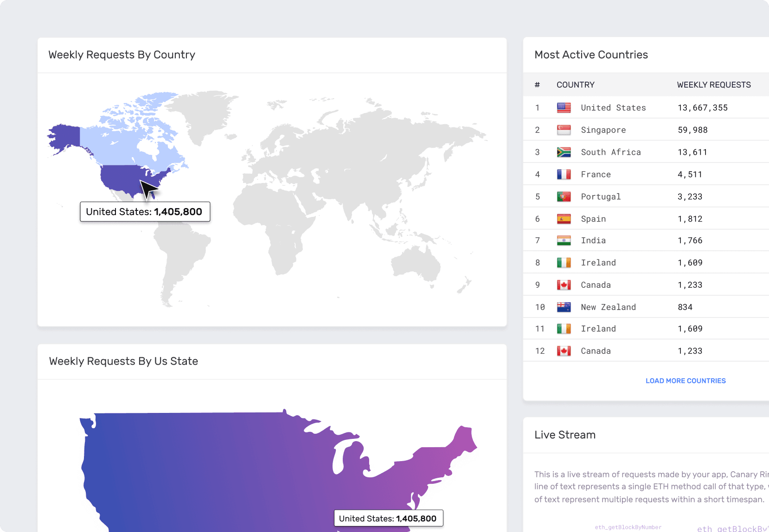Click the Live Stream panel heading
The image size is (769, 532).
click(565, 435)
